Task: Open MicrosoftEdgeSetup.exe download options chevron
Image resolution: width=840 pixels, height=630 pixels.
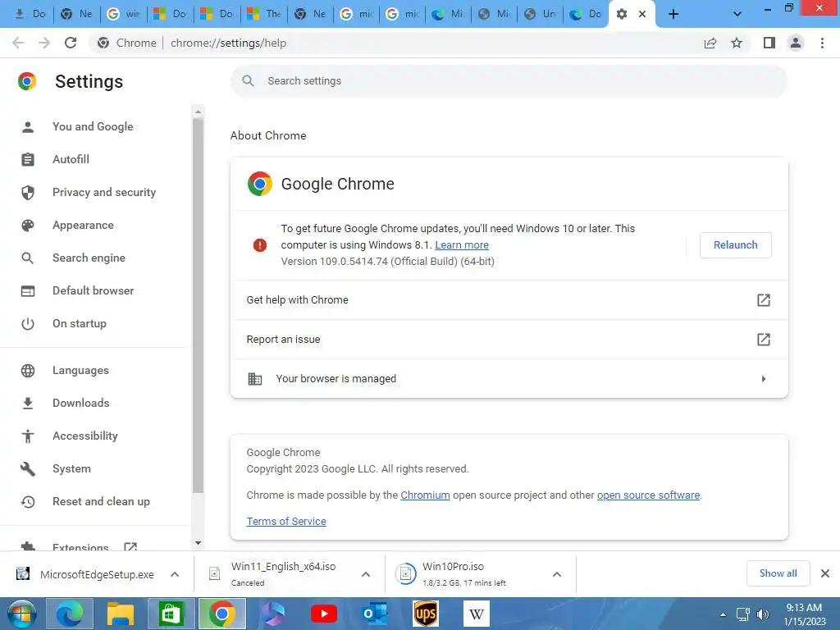Action: coord(175,574)
